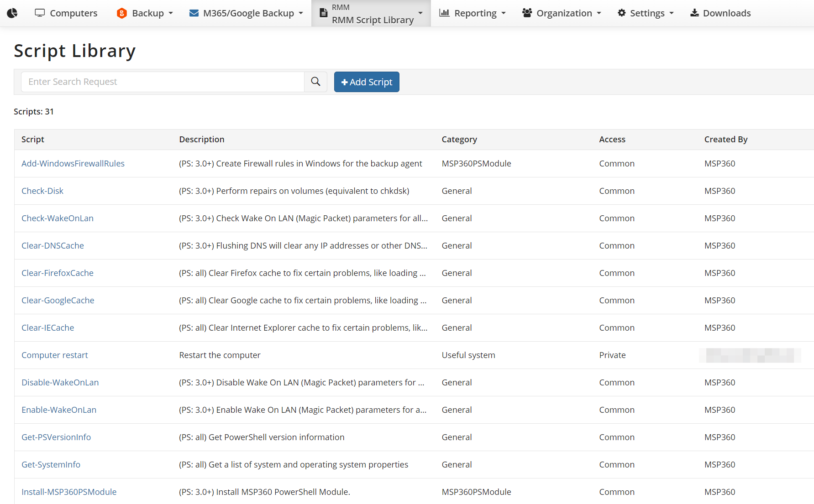This screenshot has width=814, height=504.
Task: Open the Downloads page
Action: pyautogui.click(x=720, y=13)
